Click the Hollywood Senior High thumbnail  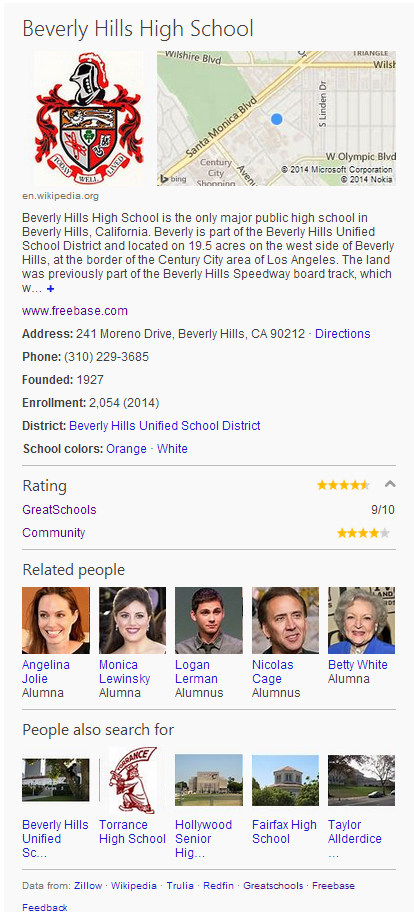[209, 780]
